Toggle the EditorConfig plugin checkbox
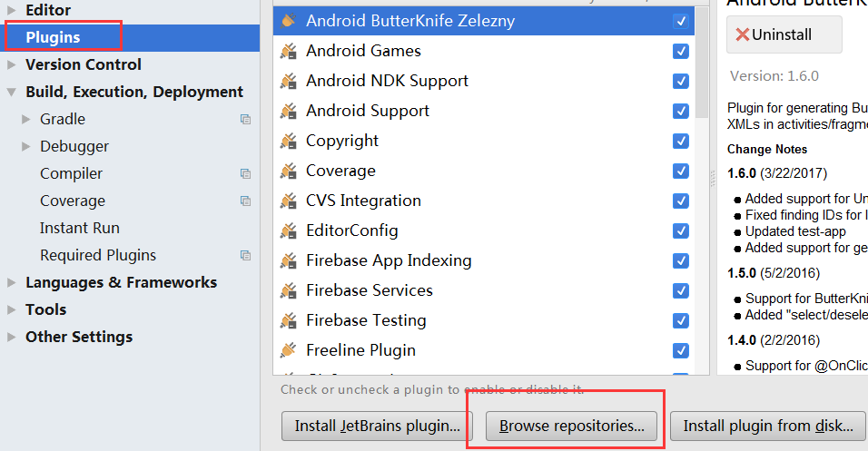The image size is (868, 451). (681, 230)
